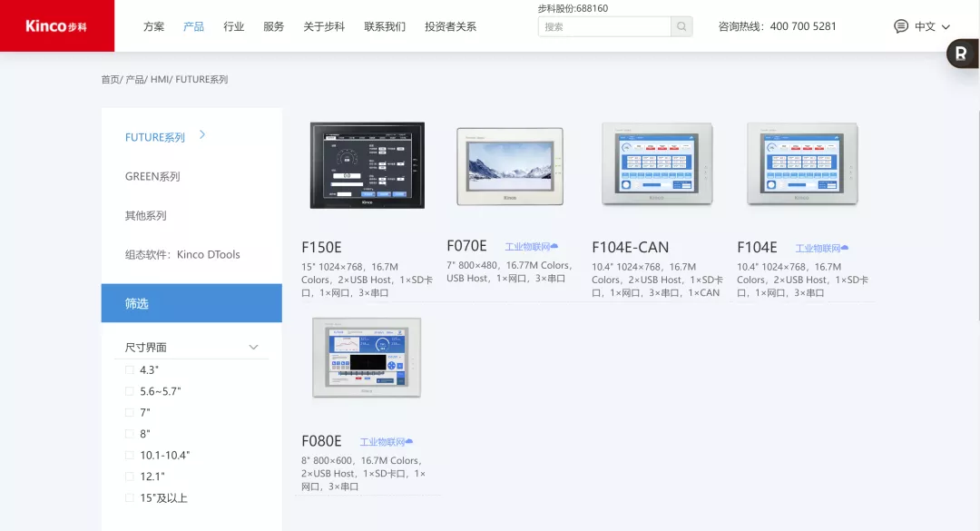Open the F070E product image
This screenshot has height=531, width=980.
(510, 166)
